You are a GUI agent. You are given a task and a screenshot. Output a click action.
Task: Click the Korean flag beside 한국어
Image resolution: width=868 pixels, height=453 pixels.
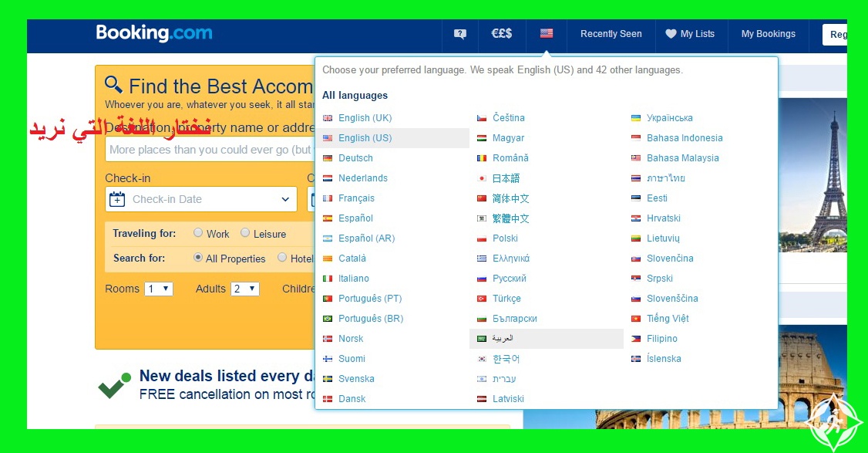(x=482, y=359)
